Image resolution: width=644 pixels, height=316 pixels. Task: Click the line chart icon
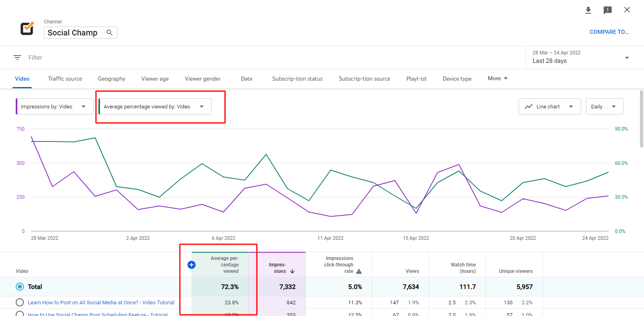point(529,106)
